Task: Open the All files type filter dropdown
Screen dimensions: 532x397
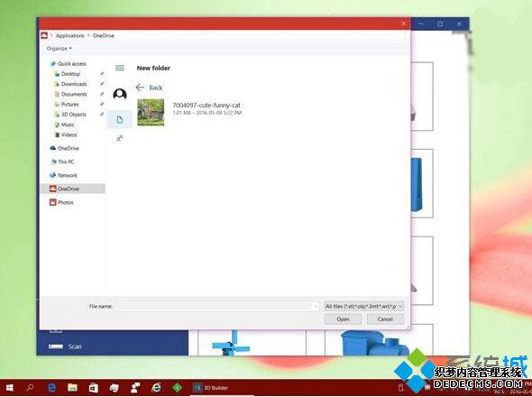Action: (364, 307)
